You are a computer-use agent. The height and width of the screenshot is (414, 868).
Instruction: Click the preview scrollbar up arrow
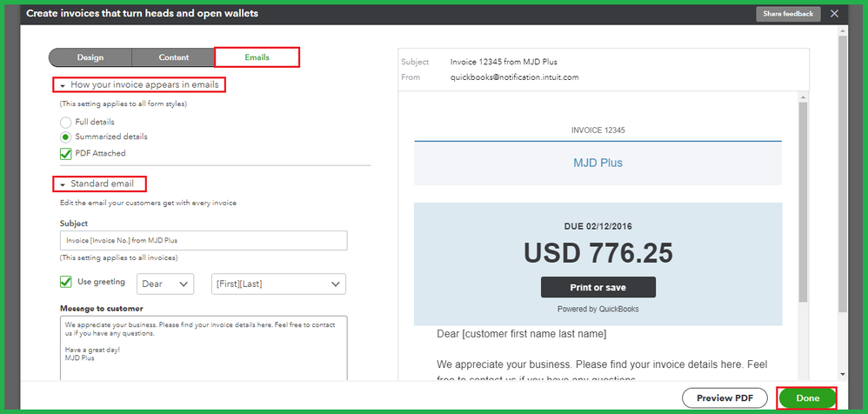tap(803, 97)
